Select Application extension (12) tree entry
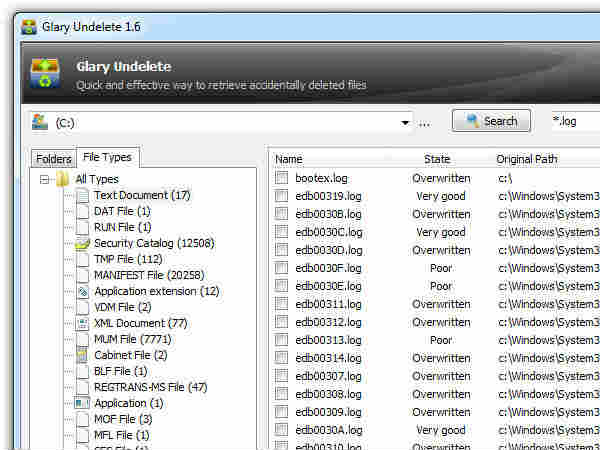 click(x=157, y=292)
